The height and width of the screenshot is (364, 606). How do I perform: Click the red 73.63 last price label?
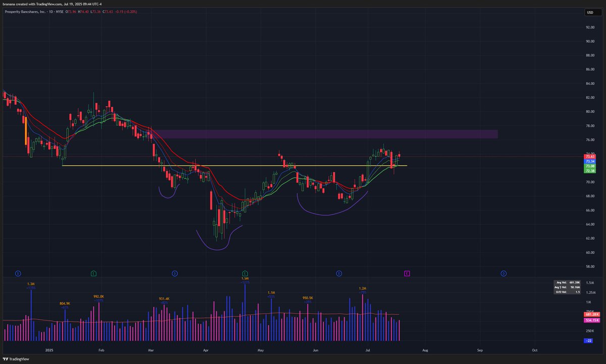[590, 157]
